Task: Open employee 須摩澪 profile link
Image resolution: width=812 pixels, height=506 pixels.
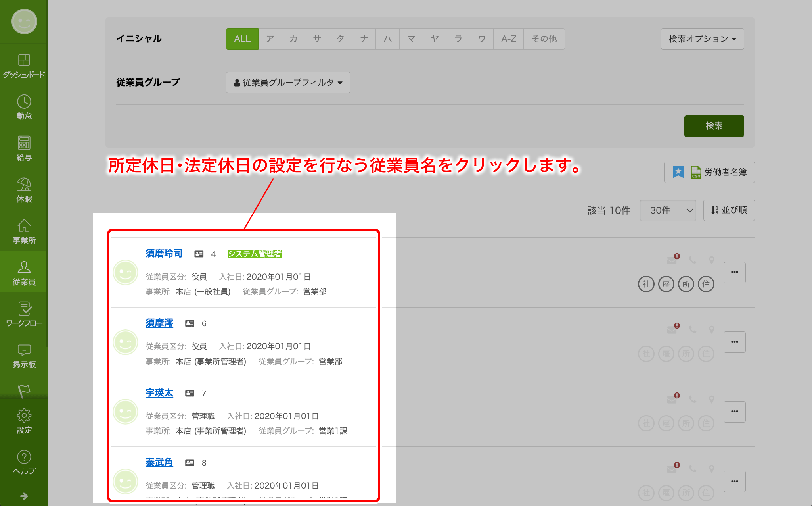Action: (x=159, y=323)
